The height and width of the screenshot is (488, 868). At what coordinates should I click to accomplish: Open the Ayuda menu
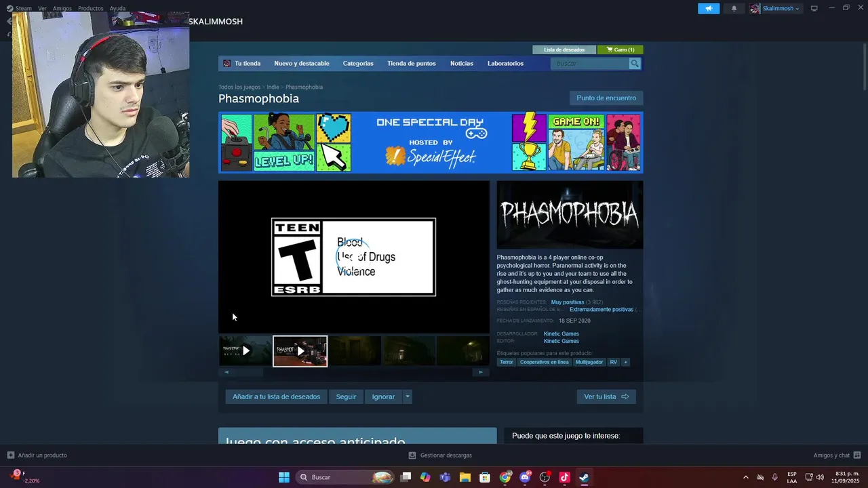click(x=118, y=8)
